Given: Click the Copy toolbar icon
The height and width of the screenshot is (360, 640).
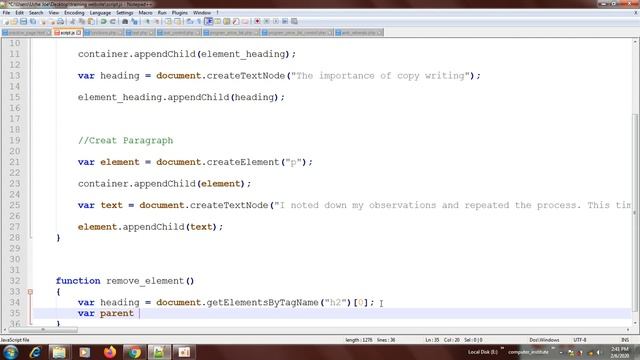Looking at the screenshot, I should click(x=82, y=21).
